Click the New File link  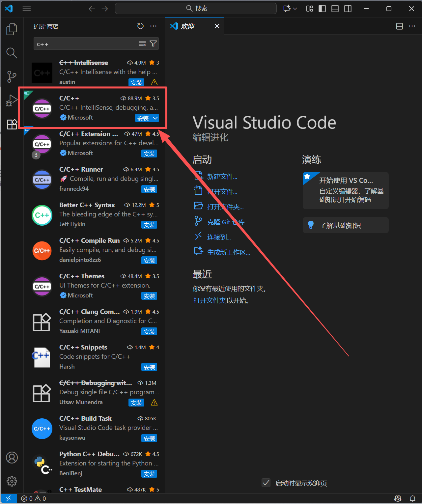[222, 177]
